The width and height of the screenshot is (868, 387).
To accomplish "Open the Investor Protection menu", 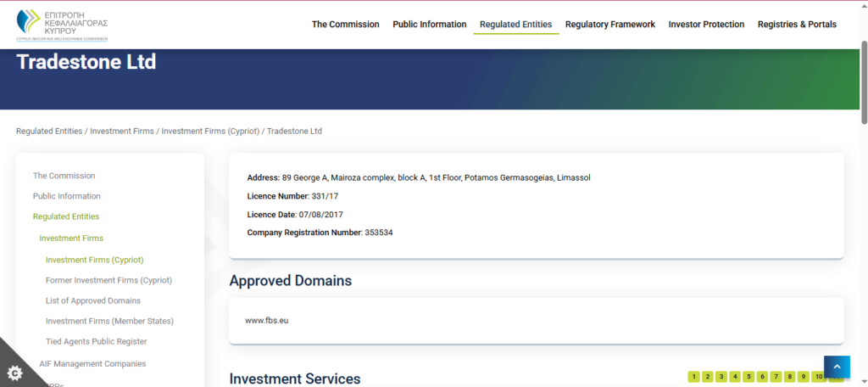I will (x=706, y=25).
